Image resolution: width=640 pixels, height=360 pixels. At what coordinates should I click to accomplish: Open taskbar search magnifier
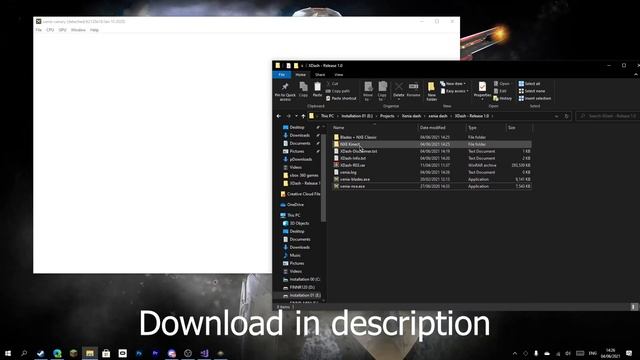click(x=24, y=353)
